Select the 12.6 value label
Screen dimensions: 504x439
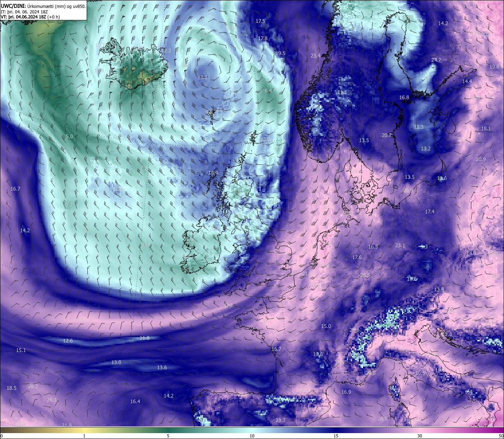click(x=68, y=341)
